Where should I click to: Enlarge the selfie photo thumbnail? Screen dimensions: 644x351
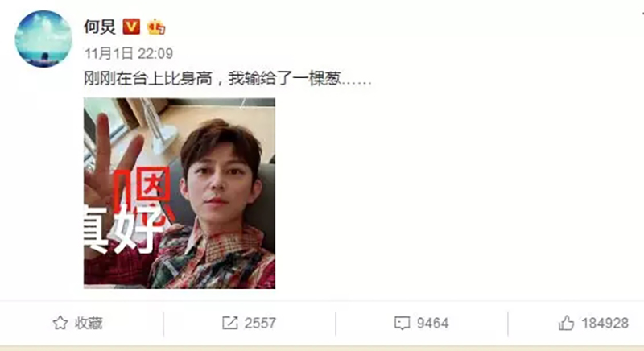pyautogui.click(x=180, y=193)
